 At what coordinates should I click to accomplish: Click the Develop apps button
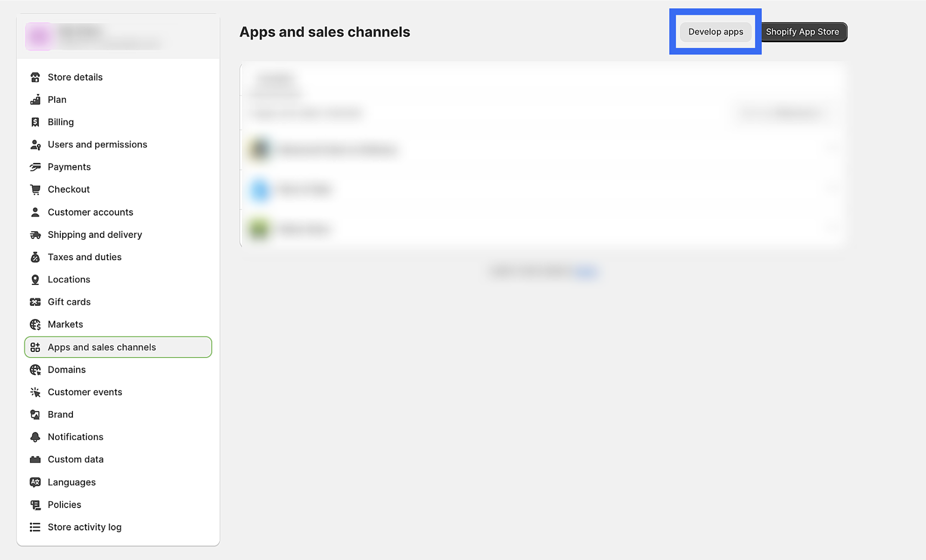[716, 31]
